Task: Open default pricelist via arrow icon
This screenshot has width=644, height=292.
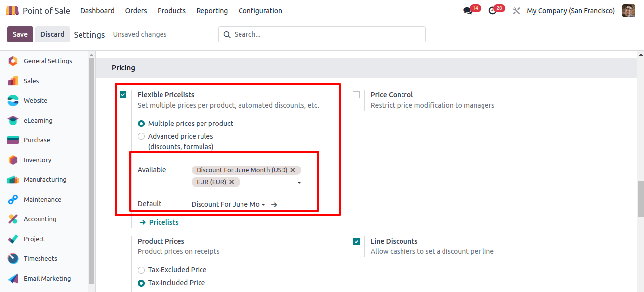Action: tap(274, 204)
